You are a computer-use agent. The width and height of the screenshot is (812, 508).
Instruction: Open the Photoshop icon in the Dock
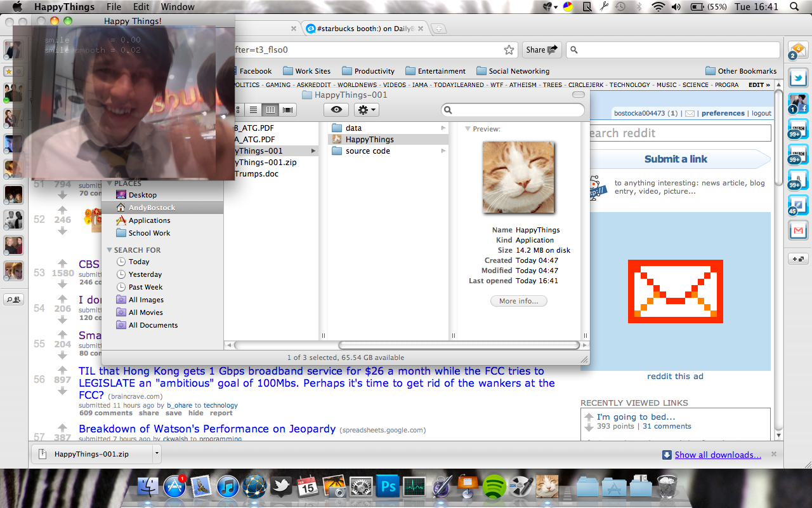tap(386, 487)
